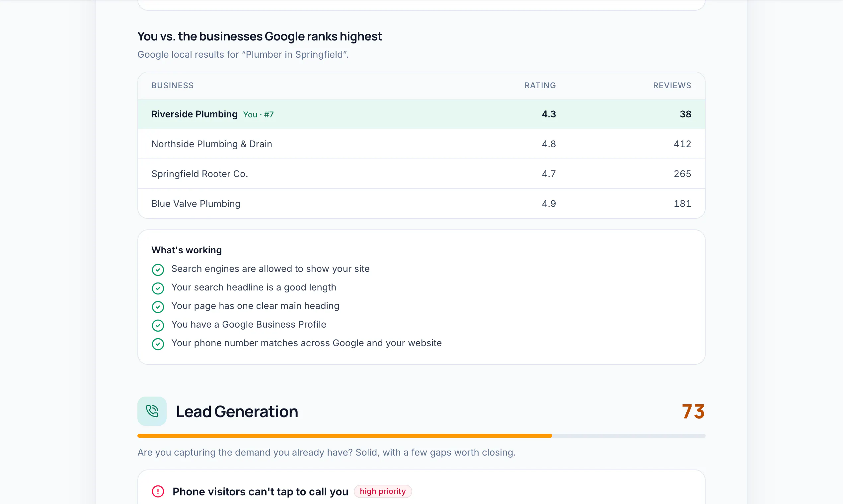Click 'You have a Google Business Profile' text
This screenshot has width=843, height=504.
pyautogui.click(x=249, y=324)
